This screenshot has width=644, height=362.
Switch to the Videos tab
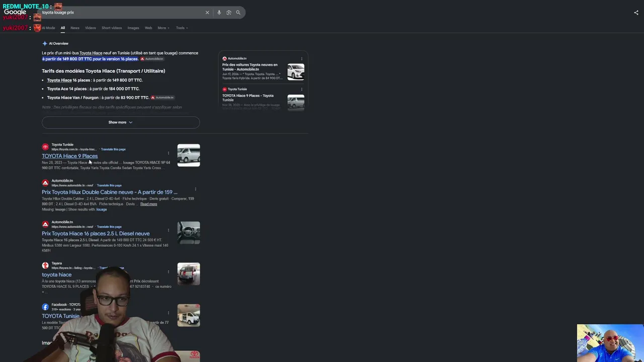pos(91,28)
